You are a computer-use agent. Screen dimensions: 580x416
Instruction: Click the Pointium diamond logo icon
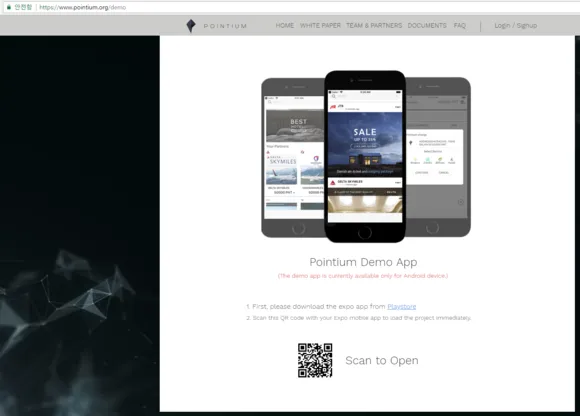[191, 26]
